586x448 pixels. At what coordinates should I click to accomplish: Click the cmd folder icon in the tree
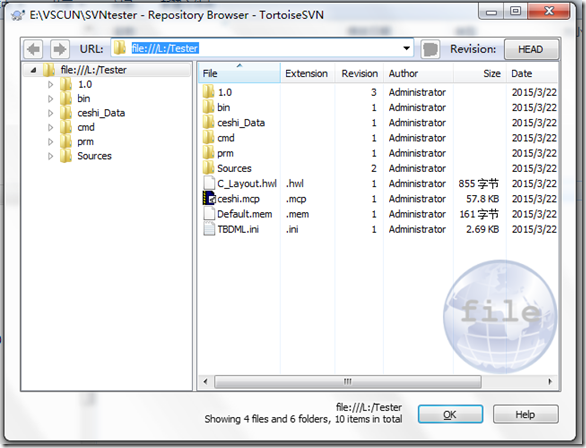[66, 127]
